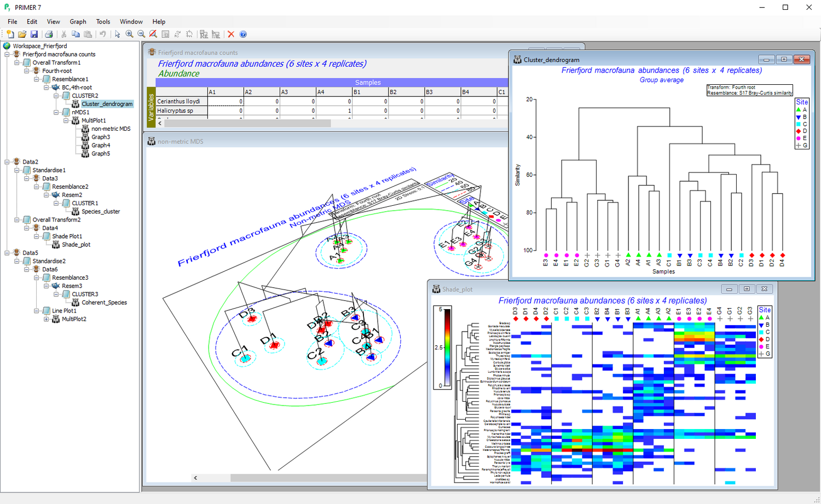Viewport: 821px width, 504px height.
Task: Click the Zoom Out magnifier icon
Action: point(141,34)
